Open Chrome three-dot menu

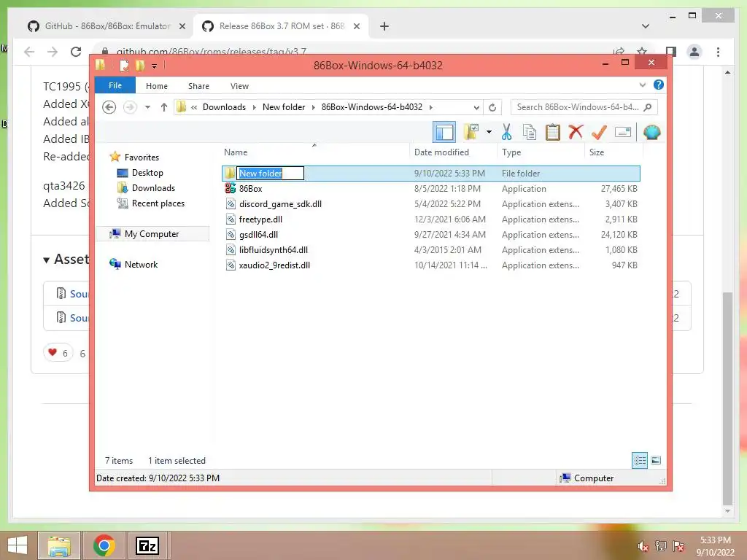(718, 52)
